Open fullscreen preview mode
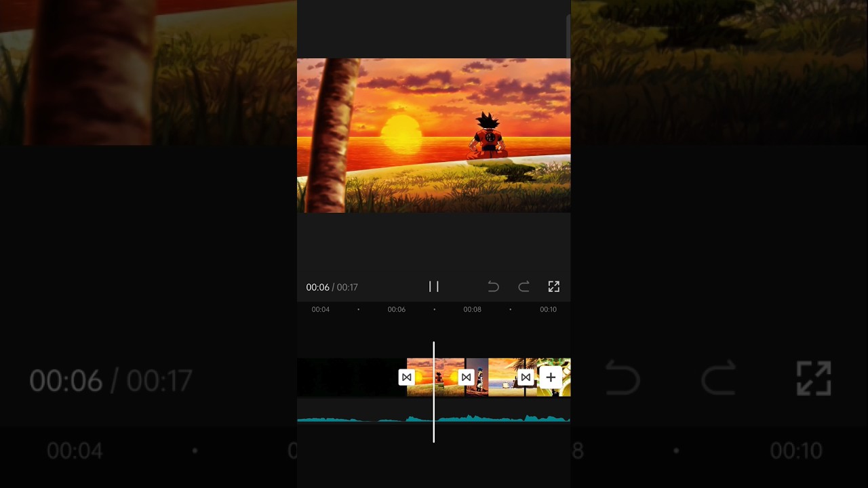868x488 pixels. tap(554, 287)
